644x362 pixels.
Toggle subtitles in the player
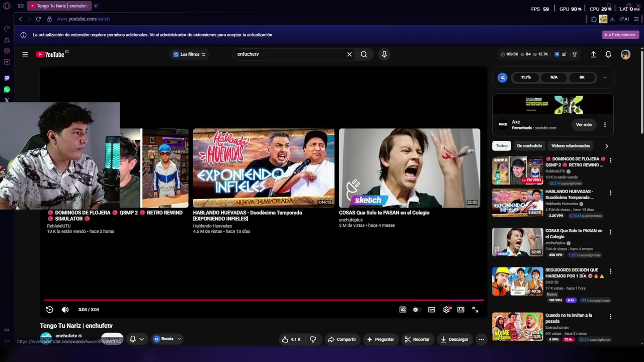click(432, 310)
